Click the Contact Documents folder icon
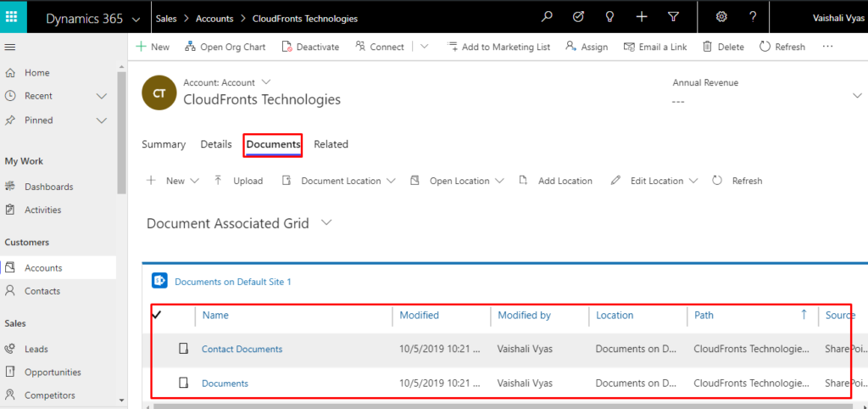The width and height of the screenshot is (868, 409). (183, 349)
